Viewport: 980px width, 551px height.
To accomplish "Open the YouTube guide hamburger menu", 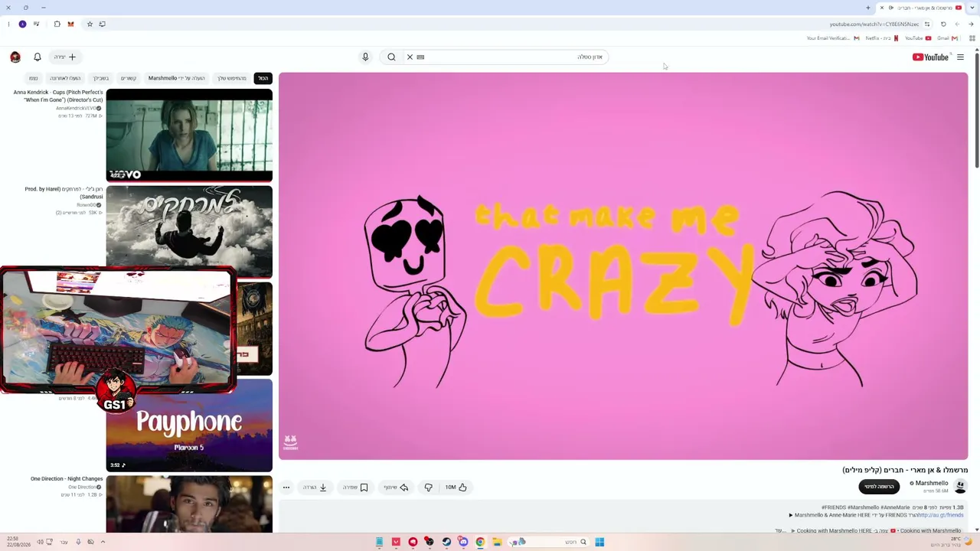I will [x=960, y=57].
